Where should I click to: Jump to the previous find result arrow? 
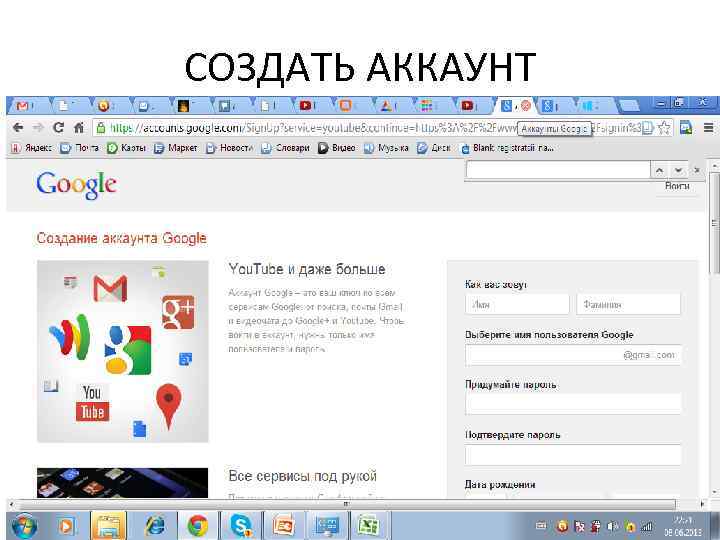pos(659,170)
